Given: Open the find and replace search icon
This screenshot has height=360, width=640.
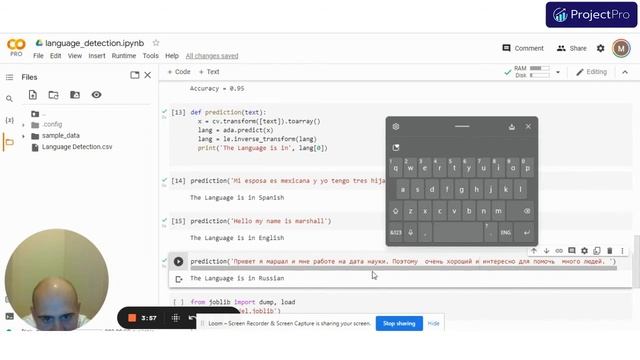Looking at the screenshot, I should pyautogui.click(x=9, y=99).
